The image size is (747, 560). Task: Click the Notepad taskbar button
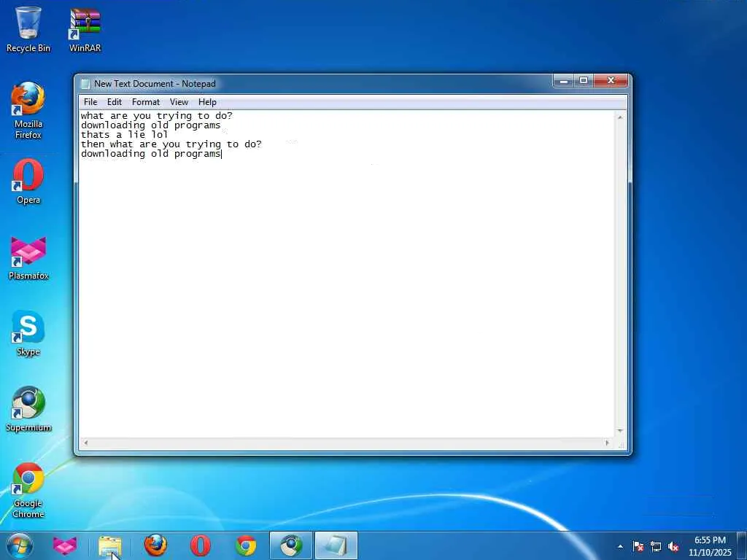tap(336, 545)
